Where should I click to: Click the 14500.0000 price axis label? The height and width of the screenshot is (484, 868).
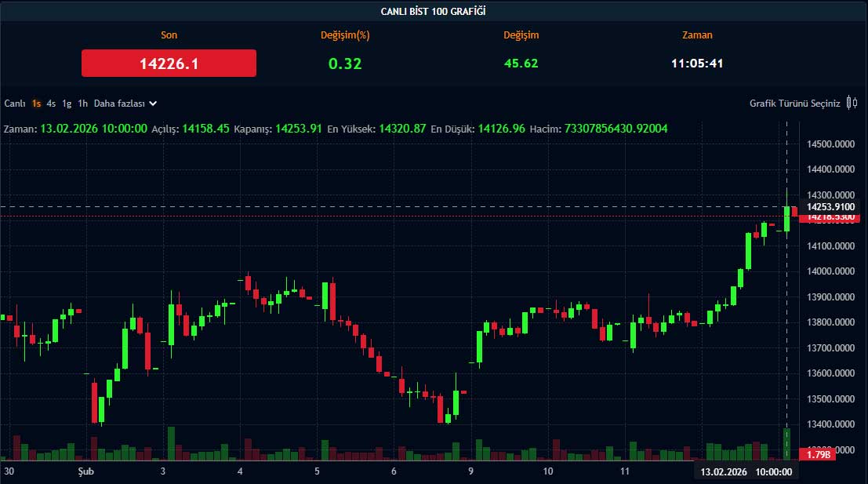click(x=832, y=144)
